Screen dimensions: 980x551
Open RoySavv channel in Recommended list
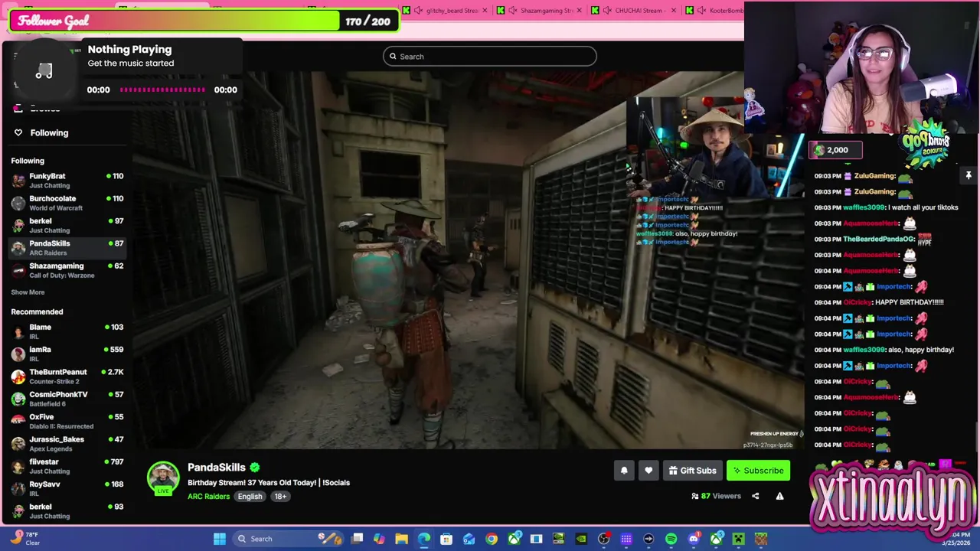click(67, 488)
